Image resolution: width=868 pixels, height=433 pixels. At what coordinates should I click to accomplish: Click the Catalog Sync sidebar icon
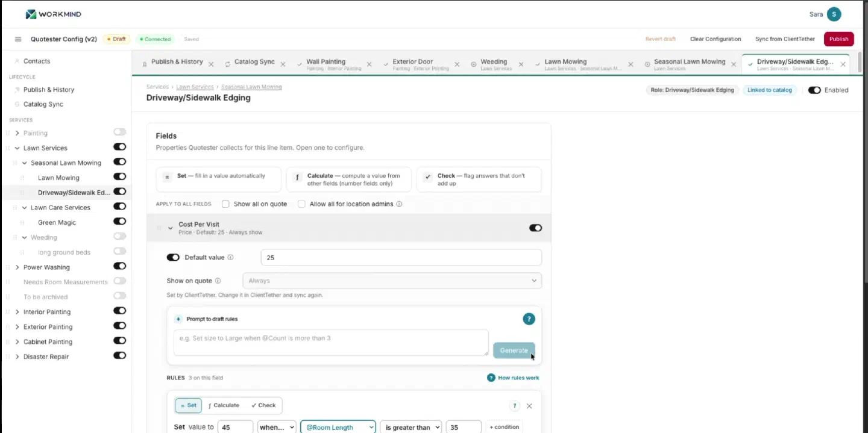[x=17, y=104]
